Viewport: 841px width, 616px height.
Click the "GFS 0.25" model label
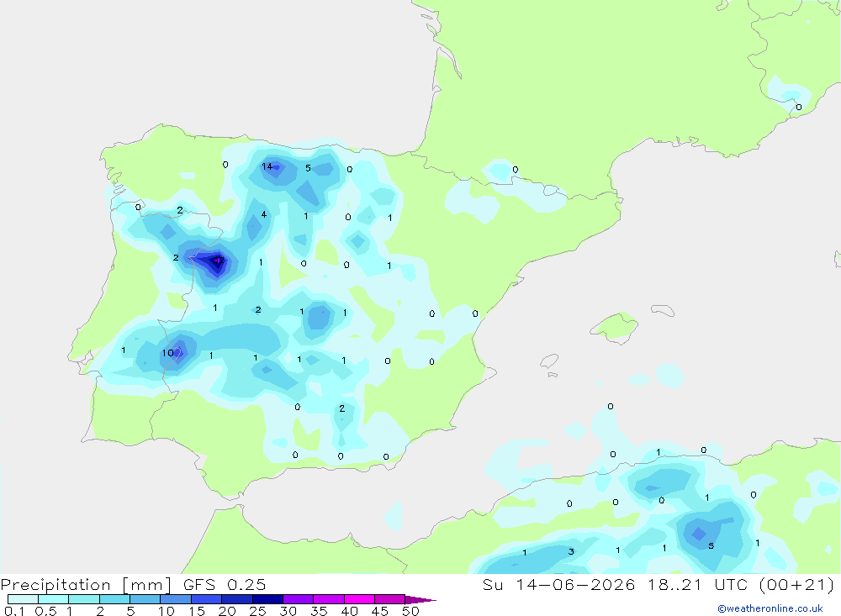click(x=225, y=585)
